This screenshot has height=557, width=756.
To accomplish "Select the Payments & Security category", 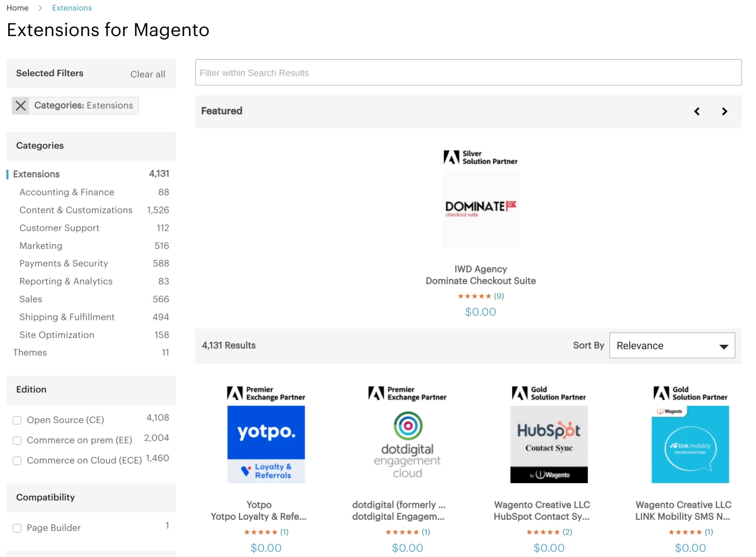I will pos(63,264).
